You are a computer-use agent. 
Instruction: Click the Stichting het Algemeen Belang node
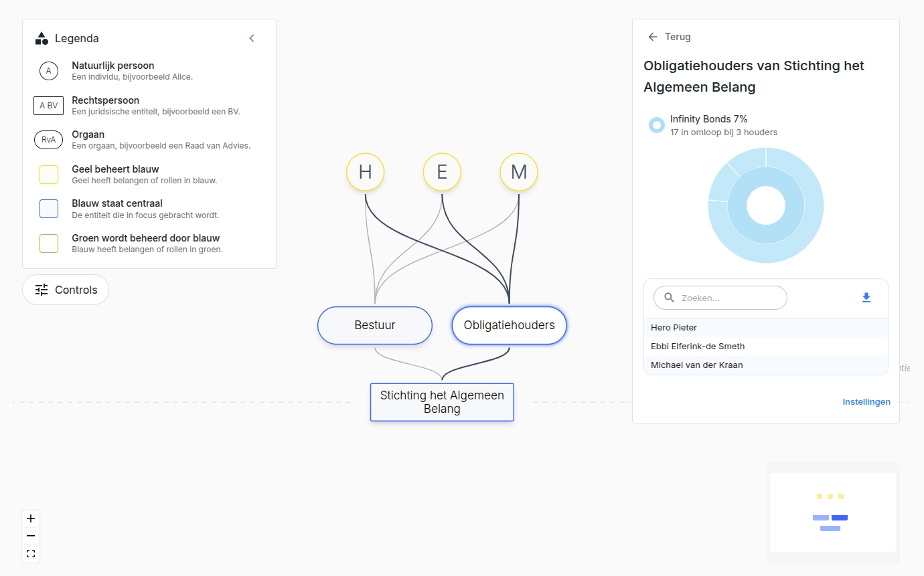pyautogui.click(x=442, y=402)
